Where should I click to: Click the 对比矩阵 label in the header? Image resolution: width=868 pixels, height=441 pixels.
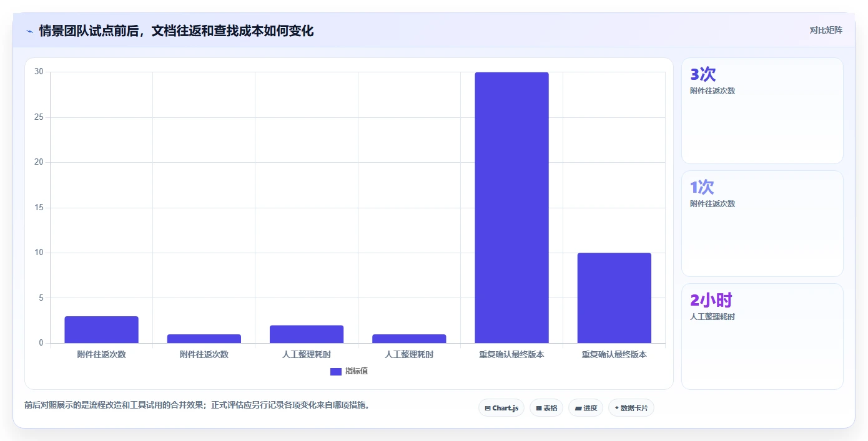click(x=826, y=30)
